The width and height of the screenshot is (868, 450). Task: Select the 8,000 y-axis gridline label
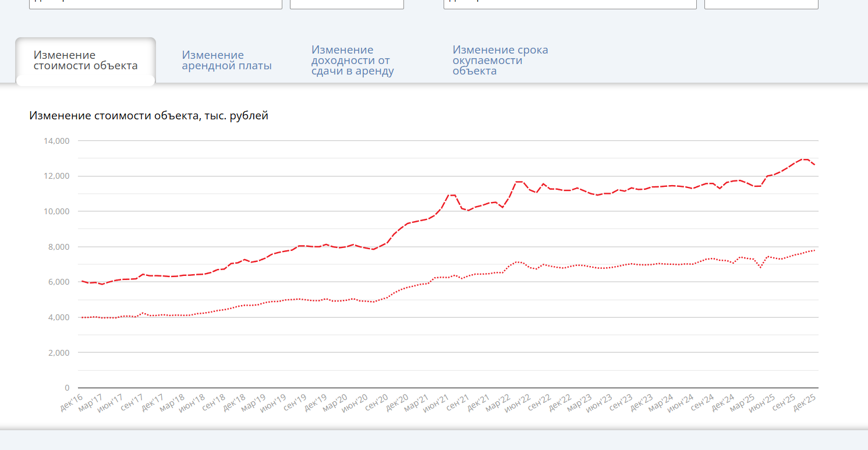tap(58, 247)
